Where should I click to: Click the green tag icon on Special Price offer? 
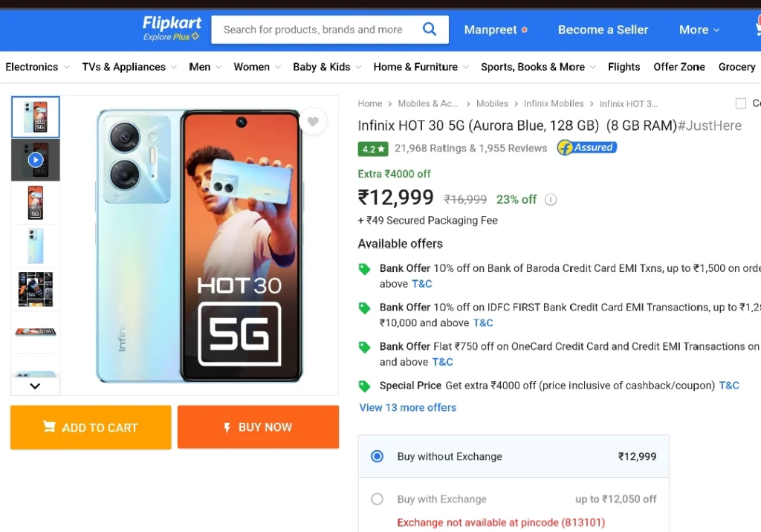tap(364, 386)
